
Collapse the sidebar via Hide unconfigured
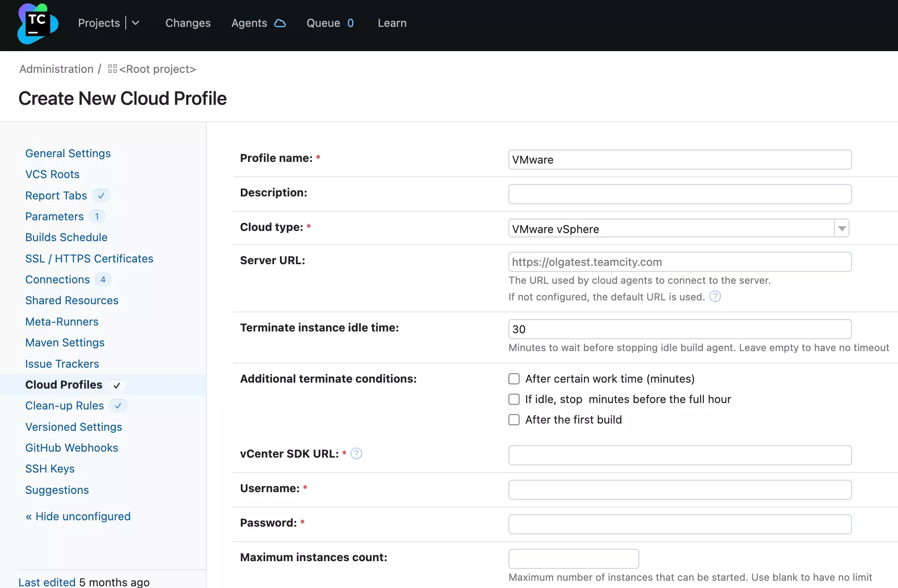pyautogui.click(x=78, y=516)
